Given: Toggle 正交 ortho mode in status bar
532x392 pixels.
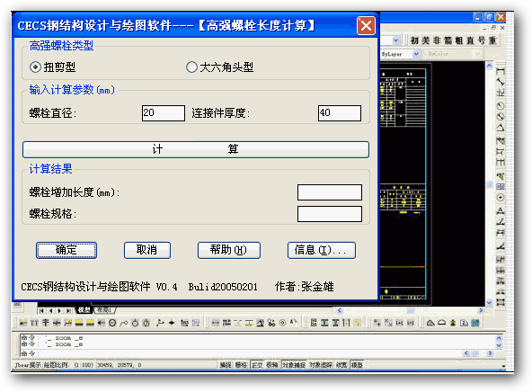Looking at the screenshot, I should click(x=257, y=365).
